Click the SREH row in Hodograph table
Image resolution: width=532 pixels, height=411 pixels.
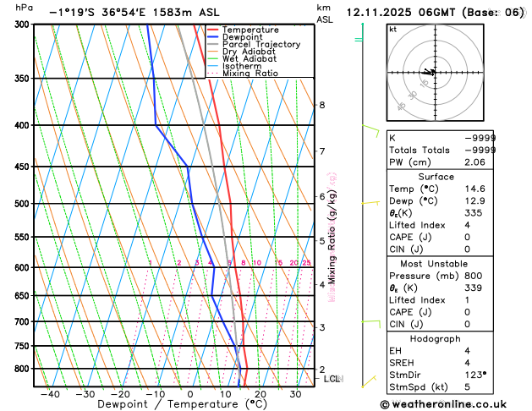(440, 363)
